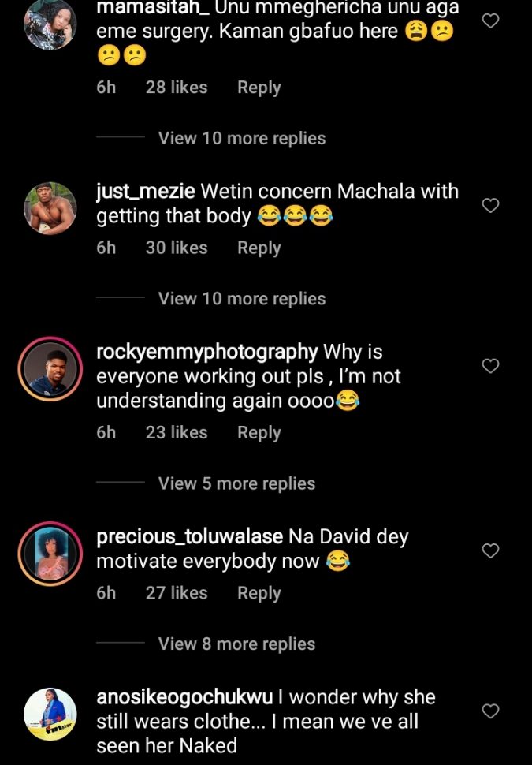View rockyemmyphotography's story avatar
The image size is (532, 765).
pyautogui.click(x=50, y=368)
